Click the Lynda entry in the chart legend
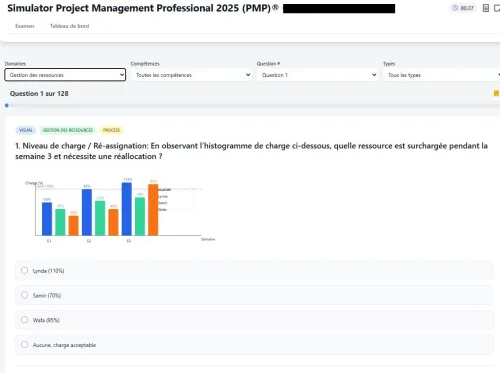 [x=163, y=196]
